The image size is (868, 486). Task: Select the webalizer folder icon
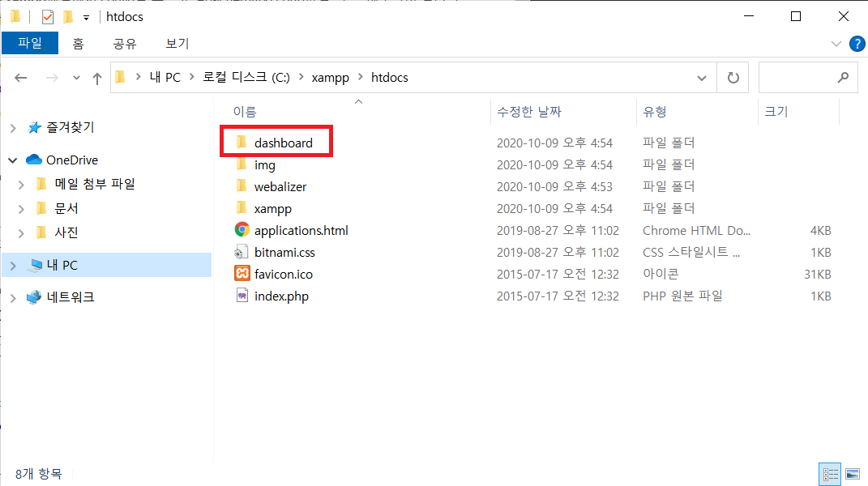coord(242,186)
